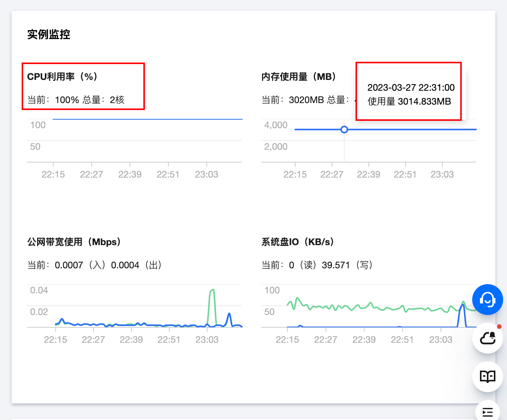Click the disk IO 39.571 write reading
Image resolution: width=507 pixels, height=420 pixels.
(x=335, y=265)
